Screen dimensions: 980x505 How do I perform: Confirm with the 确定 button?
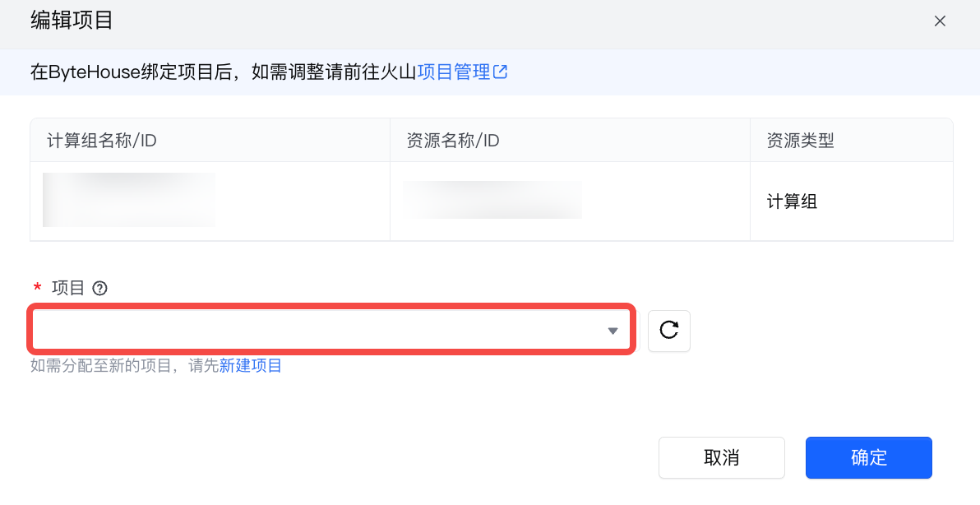(868, 457)
